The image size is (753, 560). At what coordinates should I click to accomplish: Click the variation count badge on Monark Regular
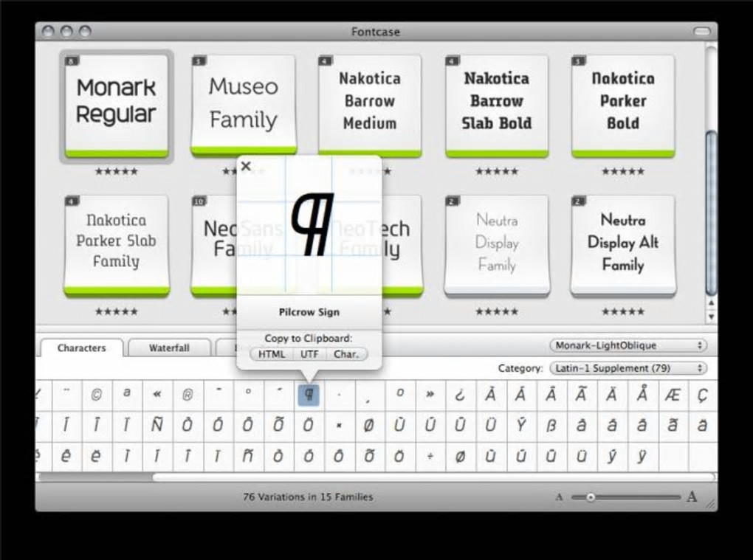pos(72,61)
